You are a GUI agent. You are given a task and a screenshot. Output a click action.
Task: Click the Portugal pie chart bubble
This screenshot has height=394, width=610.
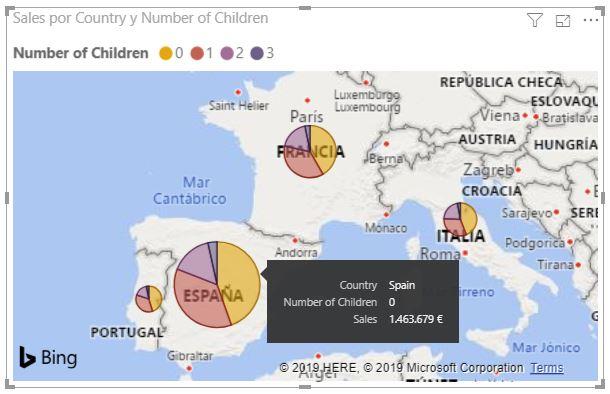click(149, 299)
